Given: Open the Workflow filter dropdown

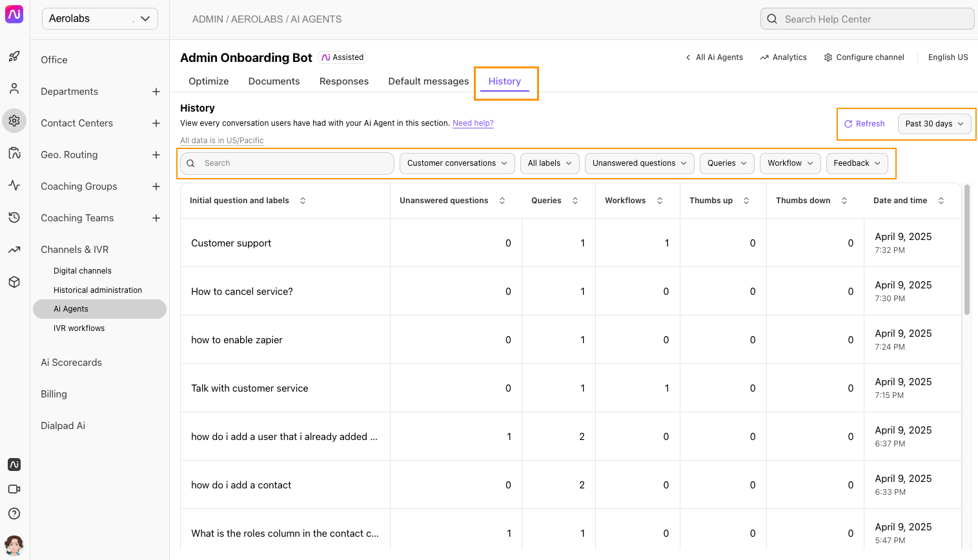Looking at the screenshot, I should pyautogui.click(x=790, y=163).
